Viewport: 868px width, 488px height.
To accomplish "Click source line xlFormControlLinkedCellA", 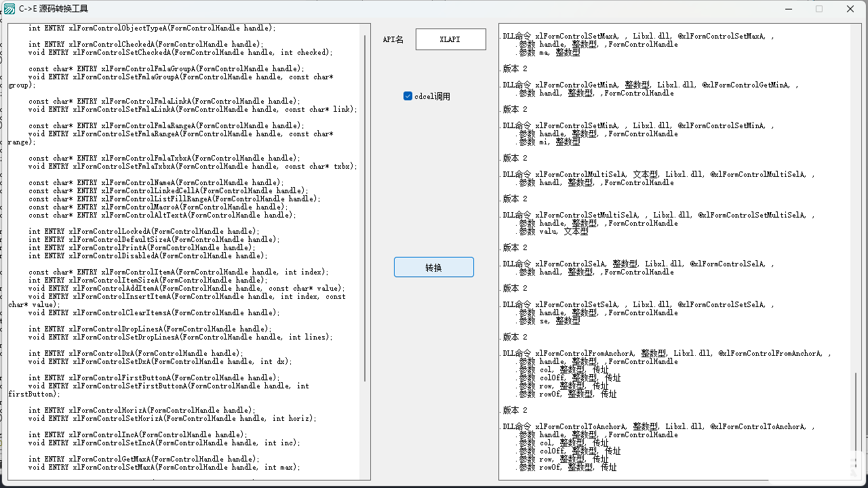I will 168,190.
